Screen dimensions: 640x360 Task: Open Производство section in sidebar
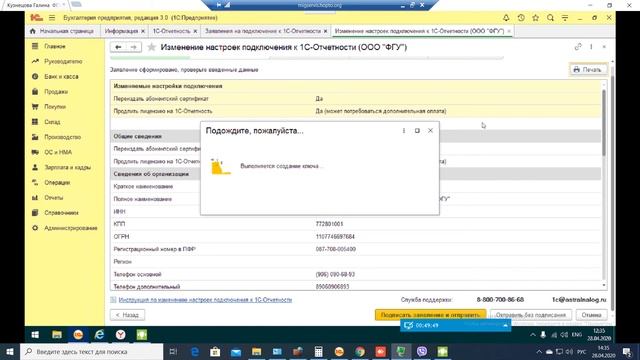62,137
